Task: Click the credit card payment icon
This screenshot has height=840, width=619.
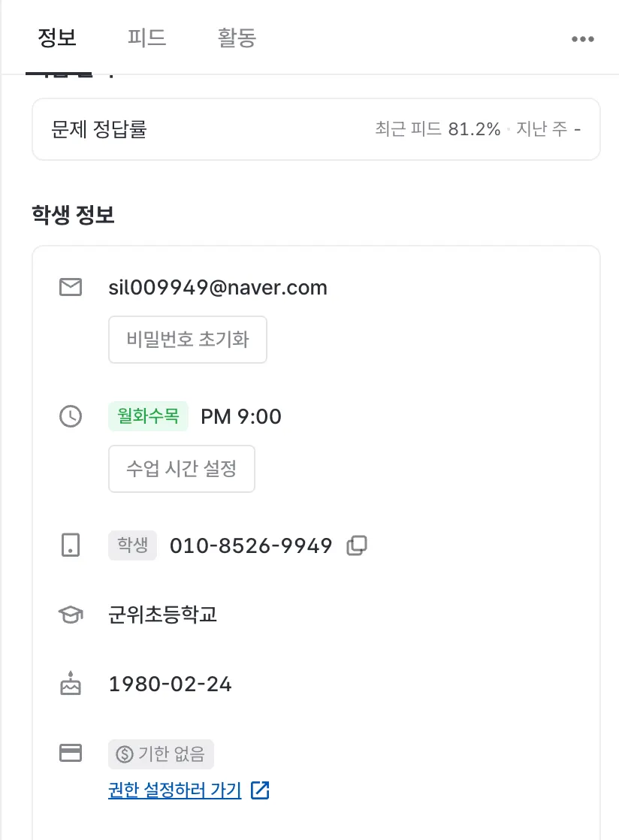Action: tap(71, 753)
